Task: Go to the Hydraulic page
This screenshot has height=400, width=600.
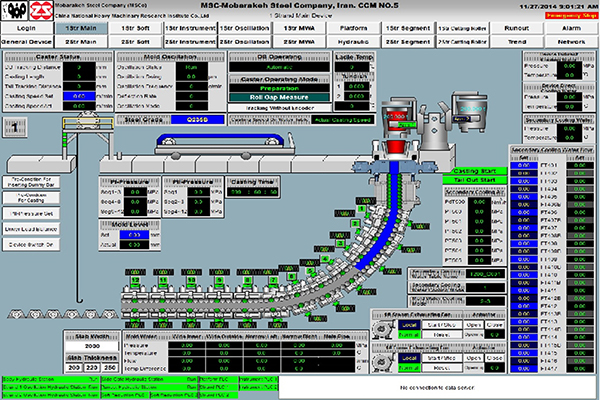Action: (x=353, y=41)
